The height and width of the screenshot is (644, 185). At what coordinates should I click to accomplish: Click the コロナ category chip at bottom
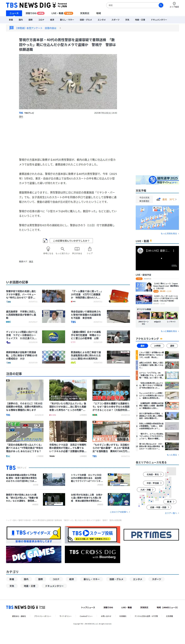tap(56, 579)
